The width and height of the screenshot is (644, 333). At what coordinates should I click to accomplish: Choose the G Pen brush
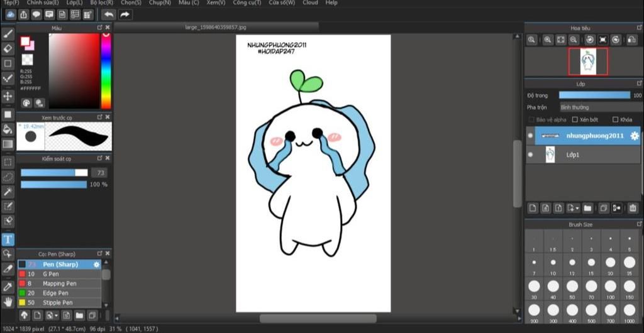pos(60,274)
